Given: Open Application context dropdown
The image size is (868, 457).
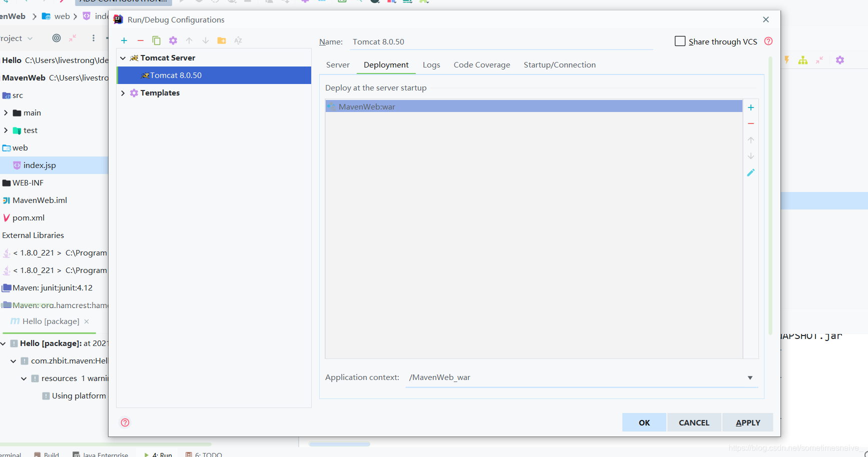Looking at the screenshot, I should [750, 377].
